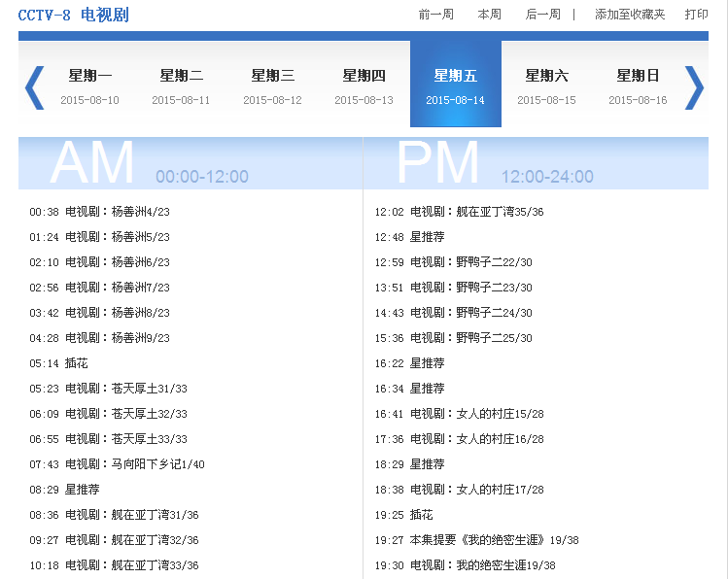Open the 星期日 2015-08-16 tab
The width and height of the screenshot is (728, 579).
point(638,86)
